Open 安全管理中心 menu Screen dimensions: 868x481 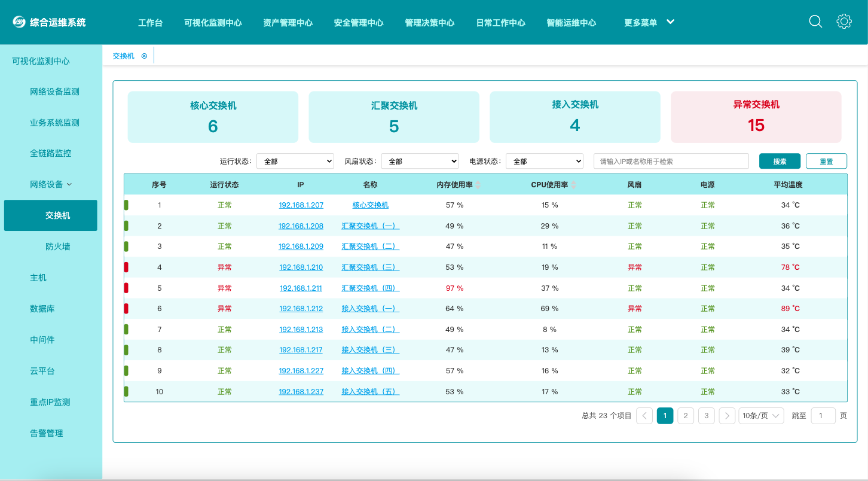click(x=359, y=23)
